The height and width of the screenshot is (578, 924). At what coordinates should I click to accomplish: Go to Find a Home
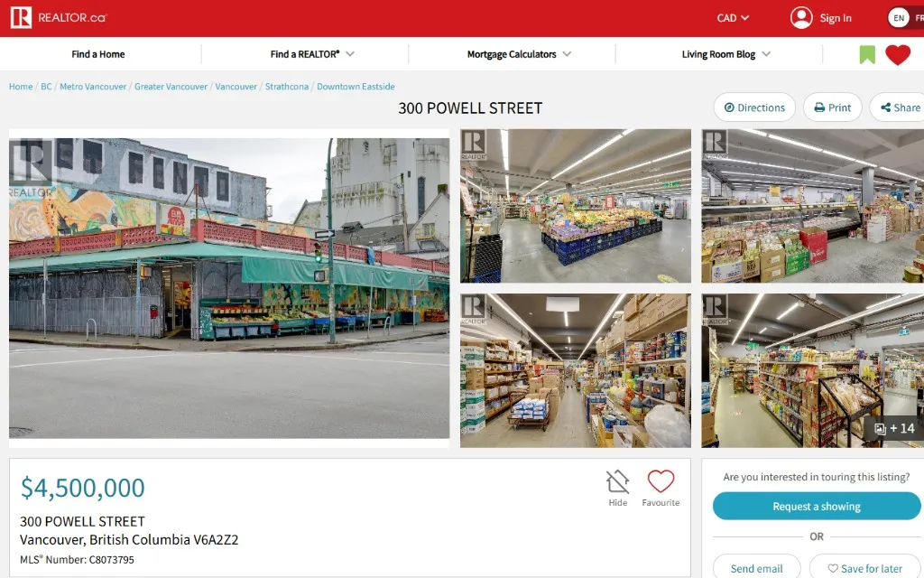click(x=98, y=54)
